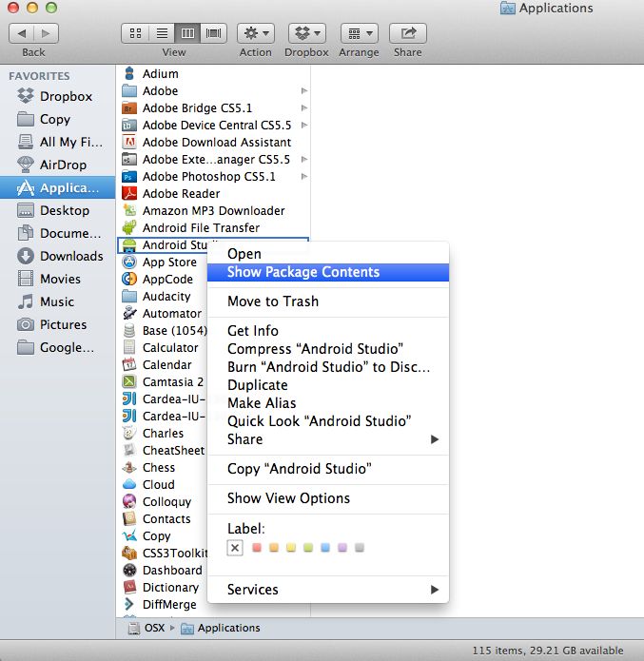Select DiffMerge in the list

163,605
